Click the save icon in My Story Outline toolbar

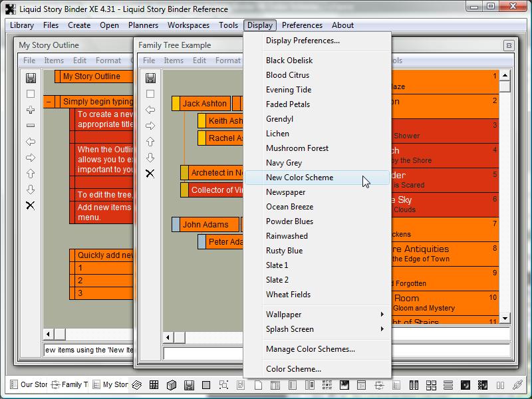click(31, 78)
